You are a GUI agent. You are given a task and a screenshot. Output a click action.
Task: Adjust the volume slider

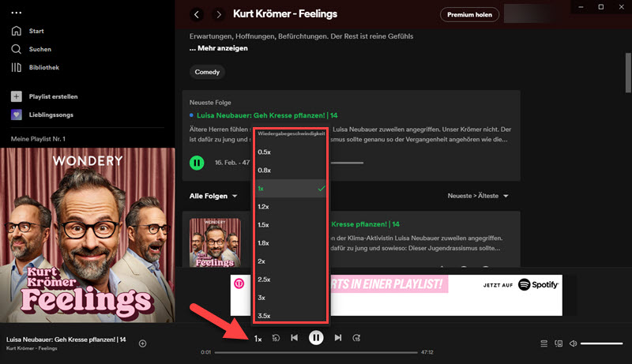(602, 343)
